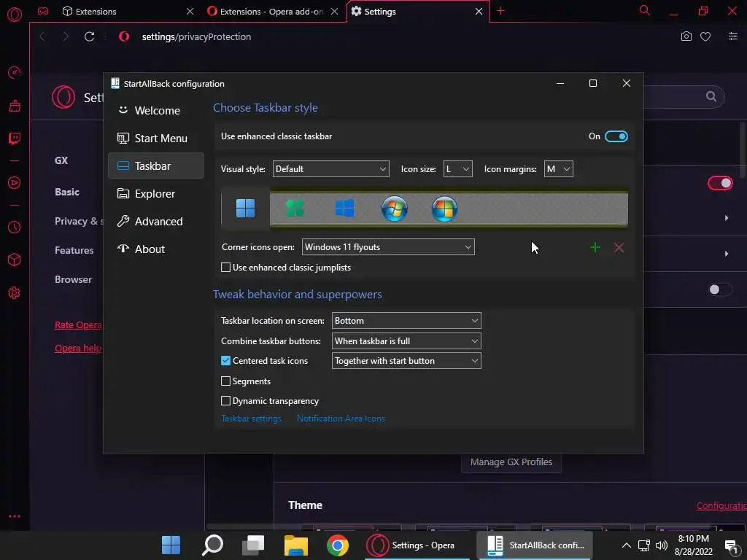747x560 pixels.
Task: Enable Dynamic transparency checkbox
Action: pyautogui.click(x=226, y=401)
